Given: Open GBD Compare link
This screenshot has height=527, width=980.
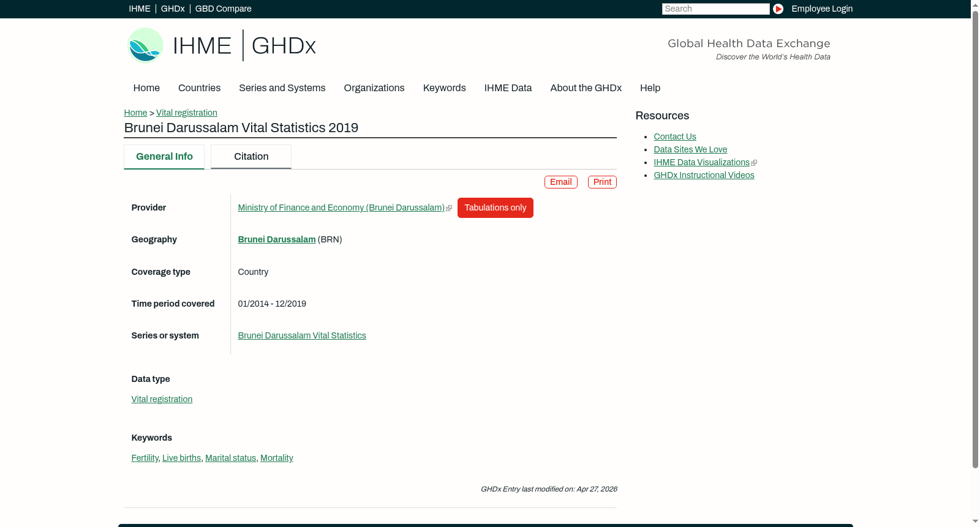Looking at the screenshot, I should tap(223, 9).
